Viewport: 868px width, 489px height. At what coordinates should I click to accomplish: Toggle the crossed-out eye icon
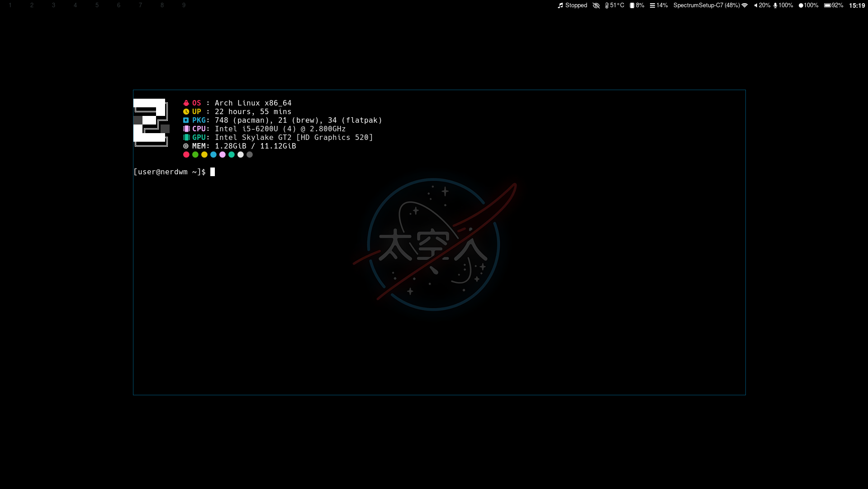point(596,5)
